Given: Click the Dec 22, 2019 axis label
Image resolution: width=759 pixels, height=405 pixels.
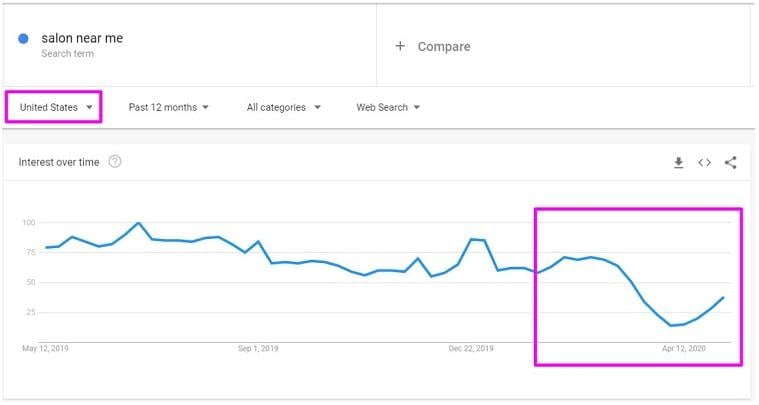Looking at the screenshot, I should pos(471,348).
